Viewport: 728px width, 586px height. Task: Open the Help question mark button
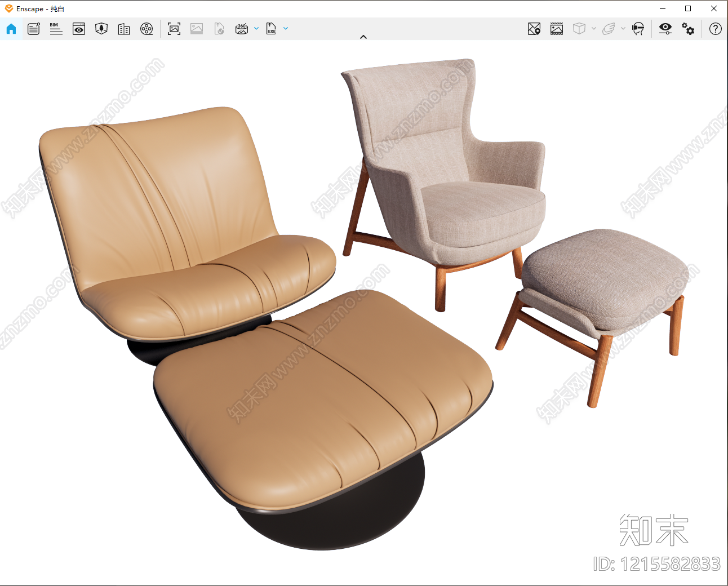pos(716,29)
